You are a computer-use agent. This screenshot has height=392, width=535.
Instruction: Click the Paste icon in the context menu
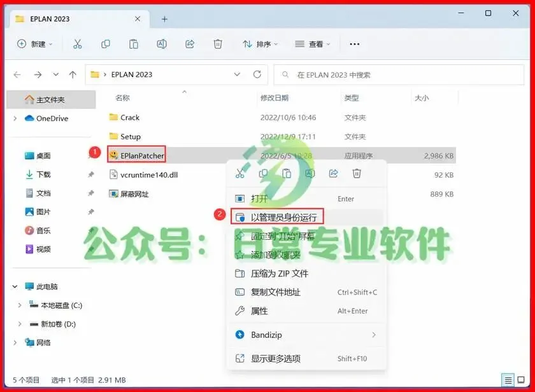(287, 174)
